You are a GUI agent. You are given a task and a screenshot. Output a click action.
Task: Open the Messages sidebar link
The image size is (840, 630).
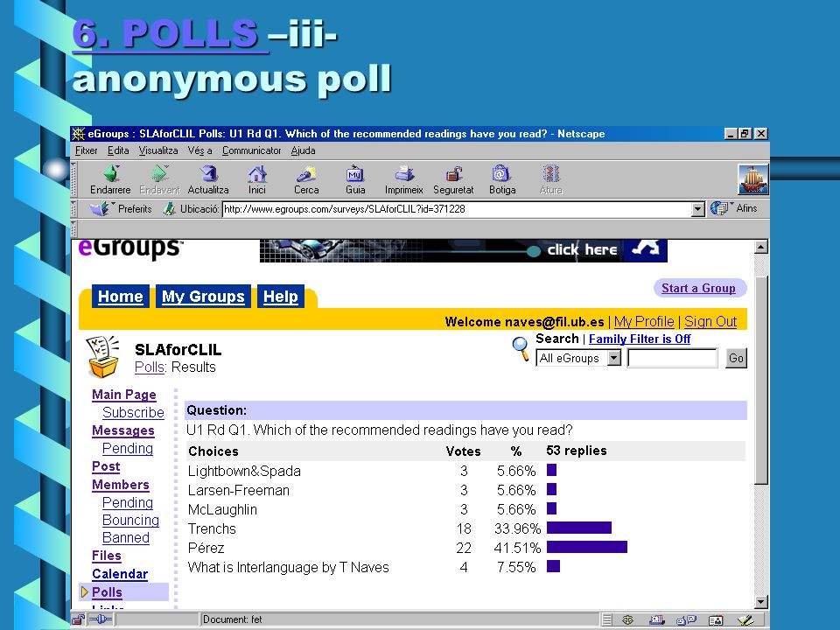pyautogui.click(x=123, y=430)
